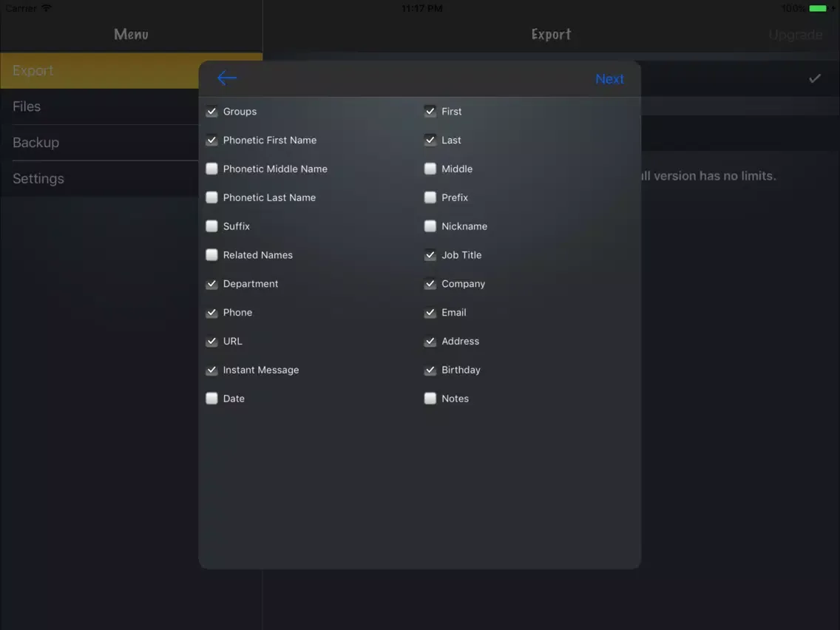This screenshot has width=840, height=630.
Task: Uncheck the Last checkbox
Action: [430, 140]
